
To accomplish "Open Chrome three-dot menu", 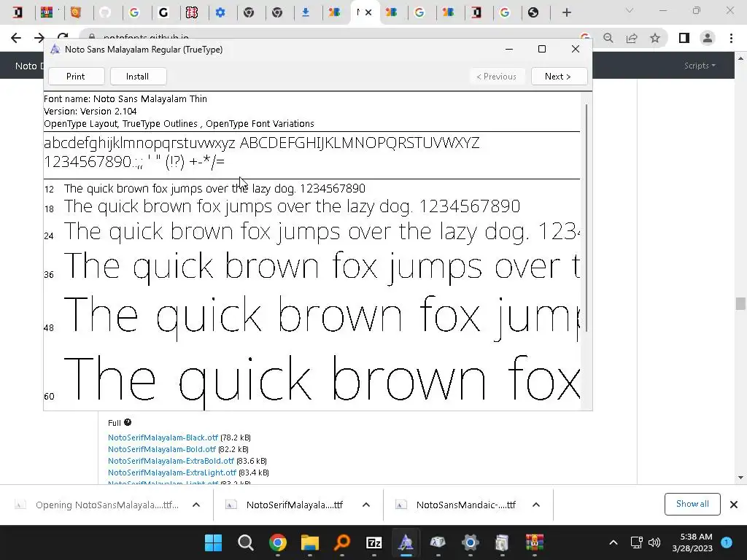I will [731, 38].
